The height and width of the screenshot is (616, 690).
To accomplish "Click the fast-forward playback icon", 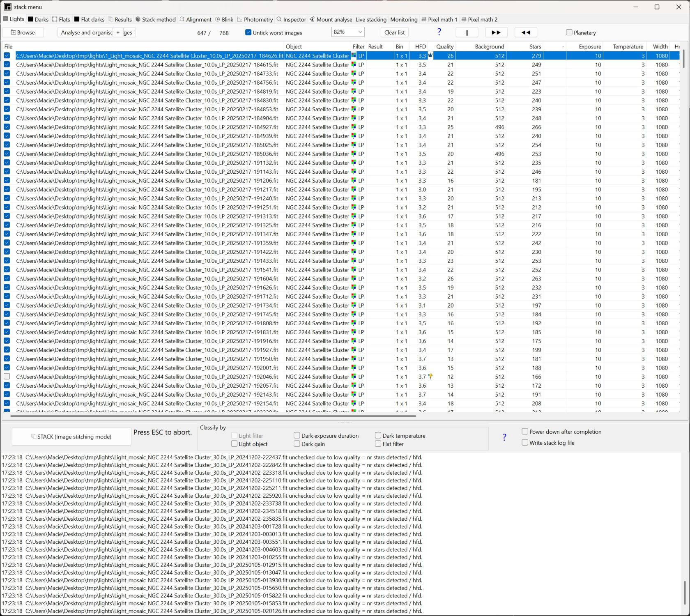I will (496, 32).
